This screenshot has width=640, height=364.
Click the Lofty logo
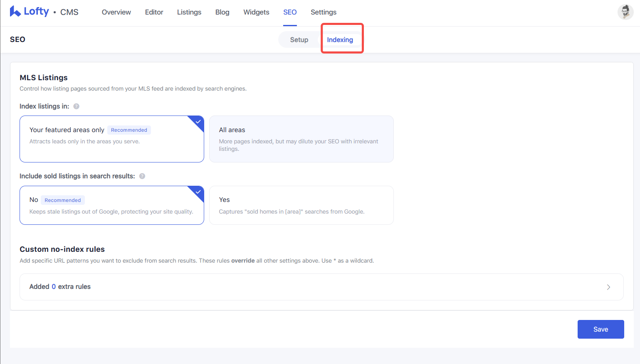click(30, 12)
